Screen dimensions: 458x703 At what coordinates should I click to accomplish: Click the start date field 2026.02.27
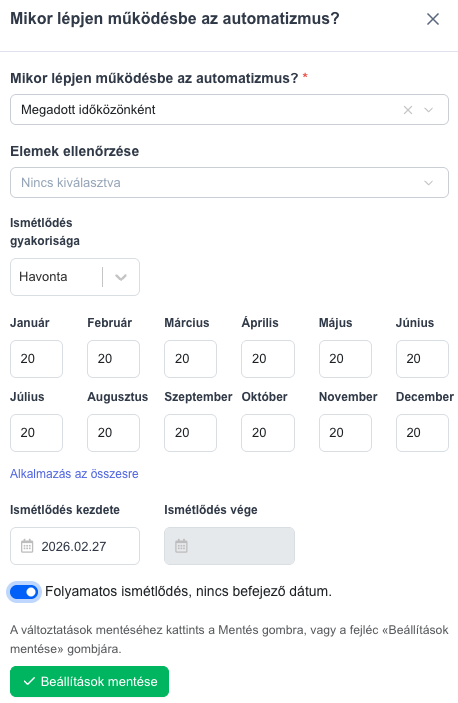point(75,546)
